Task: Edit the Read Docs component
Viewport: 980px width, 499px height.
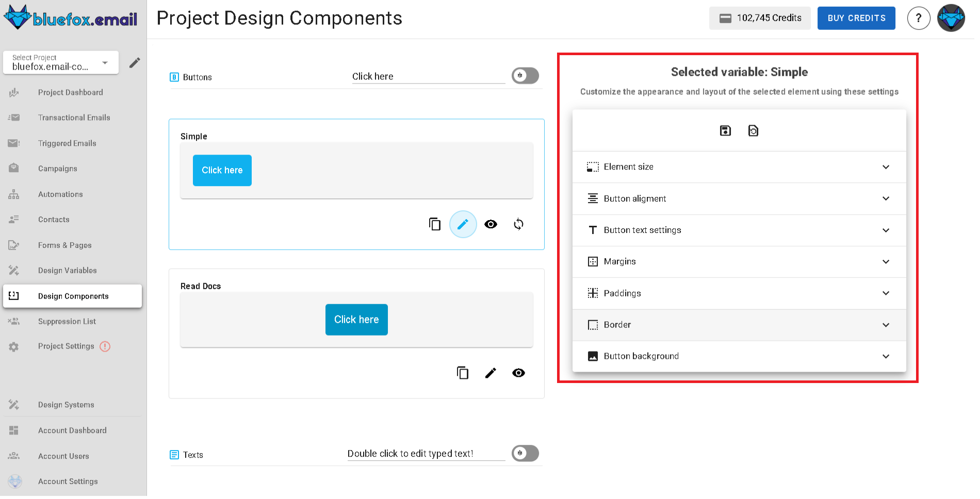Action: [x=491, y=373]
